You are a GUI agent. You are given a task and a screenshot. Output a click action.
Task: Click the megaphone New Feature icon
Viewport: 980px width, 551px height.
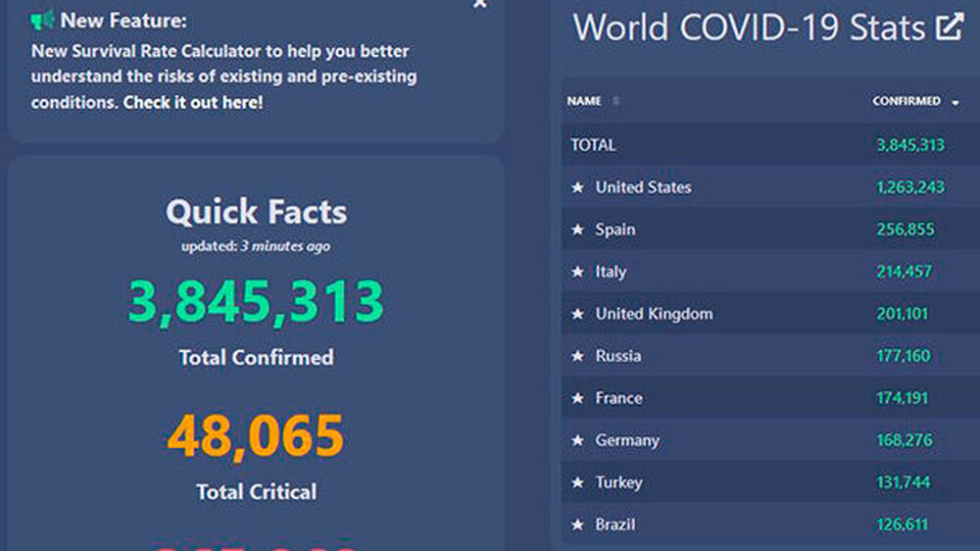coord(42,21)
